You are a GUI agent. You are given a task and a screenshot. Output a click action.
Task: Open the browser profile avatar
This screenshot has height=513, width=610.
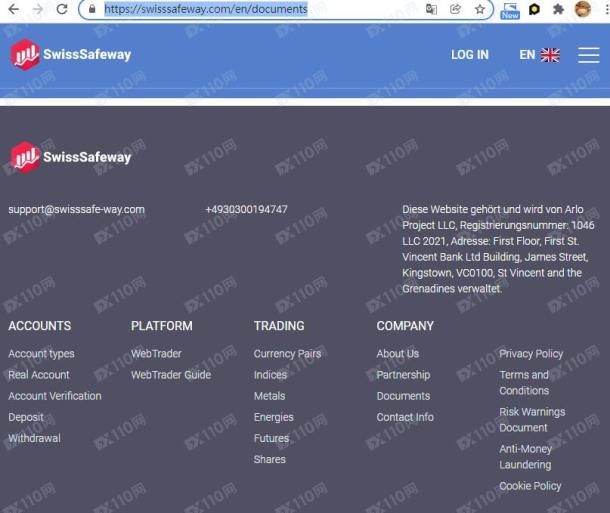coord(582,9)
